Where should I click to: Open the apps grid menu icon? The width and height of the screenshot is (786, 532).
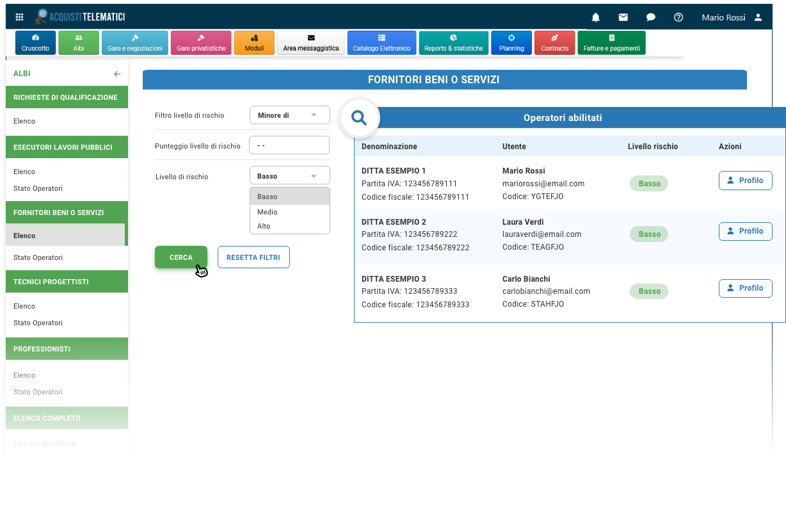tap(19, 17)
